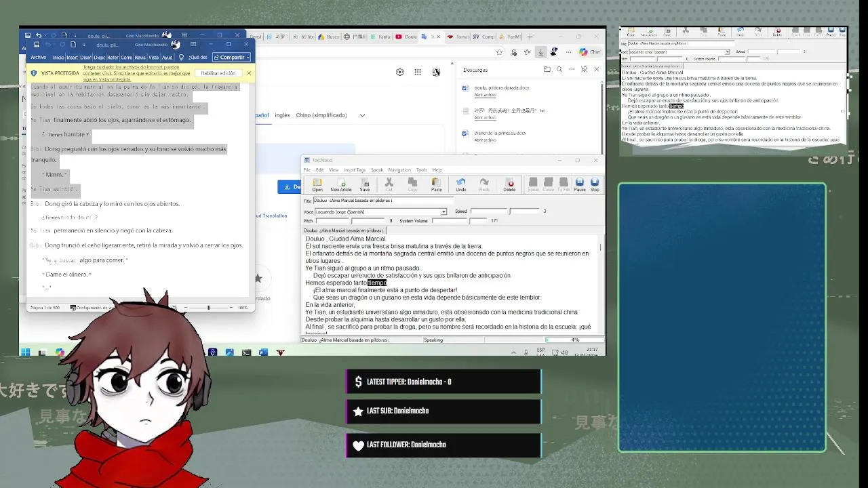Viewport: 868px width, 488px height.
Task: Open the Archivo tab in Word
Action: 39,58
